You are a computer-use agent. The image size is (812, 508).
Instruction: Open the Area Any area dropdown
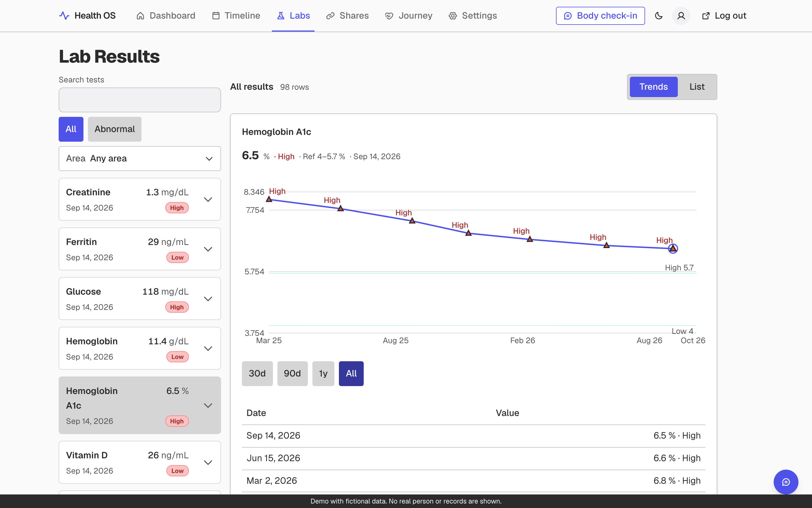[x=140, y=159]
